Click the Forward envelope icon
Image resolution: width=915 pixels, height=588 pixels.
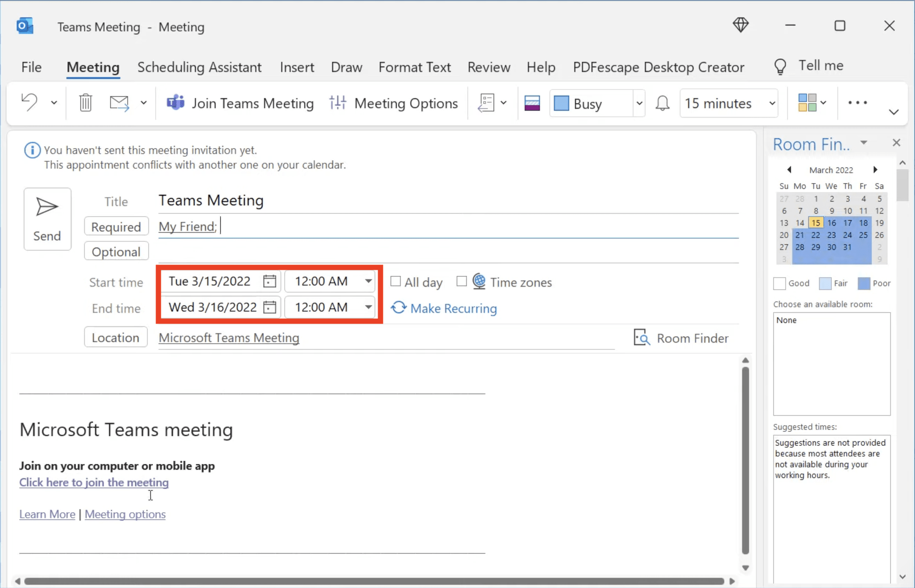[x=119, y=103]
